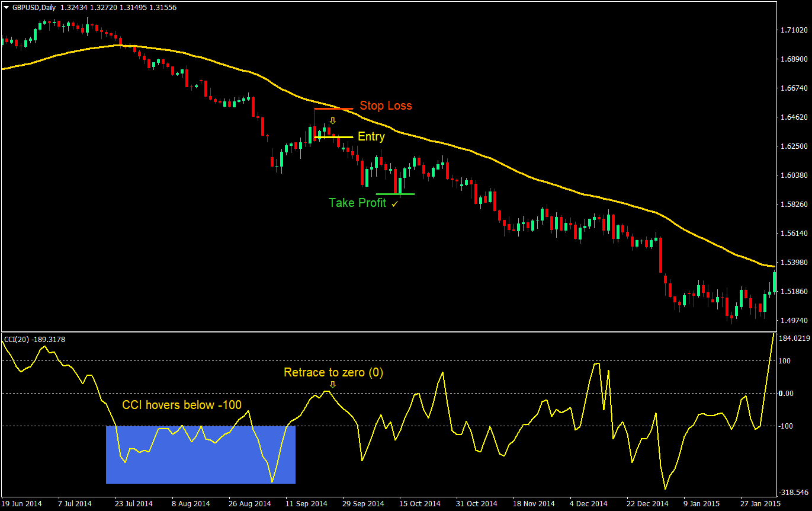Open the GBPUSD chart dropdown triangle
Image resolution: width=812 pixels, height=511 pixels.
click(x=6, y=8)
